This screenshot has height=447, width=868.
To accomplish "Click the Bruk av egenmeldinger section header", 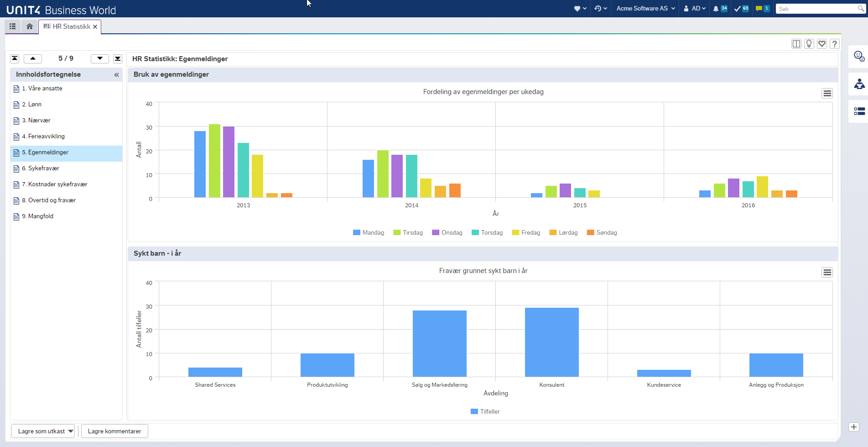I will point(483,75).
